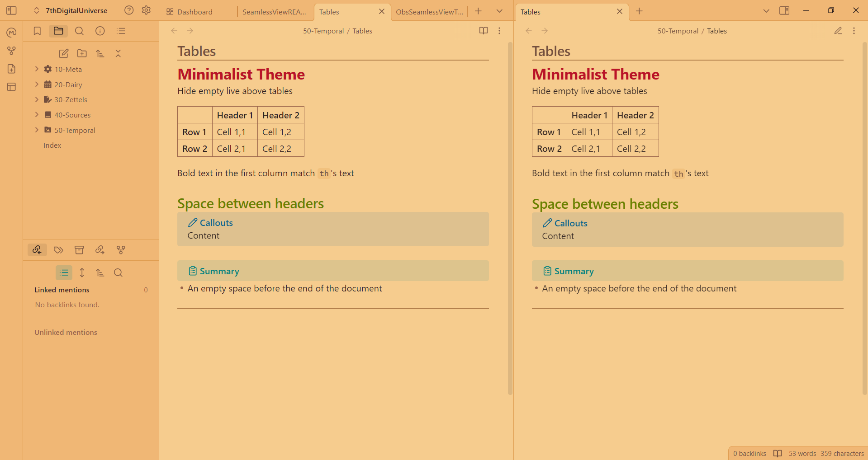Viewport: 868px width, 460px height.
Task: Open the vault switcher 7thDigitalUniverse
Action: click(71, 10)
